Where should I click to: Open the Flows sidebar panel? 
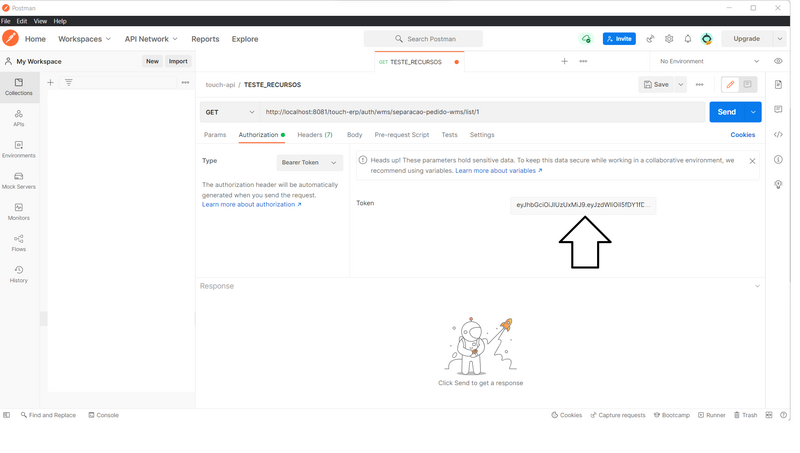[19, 243]
